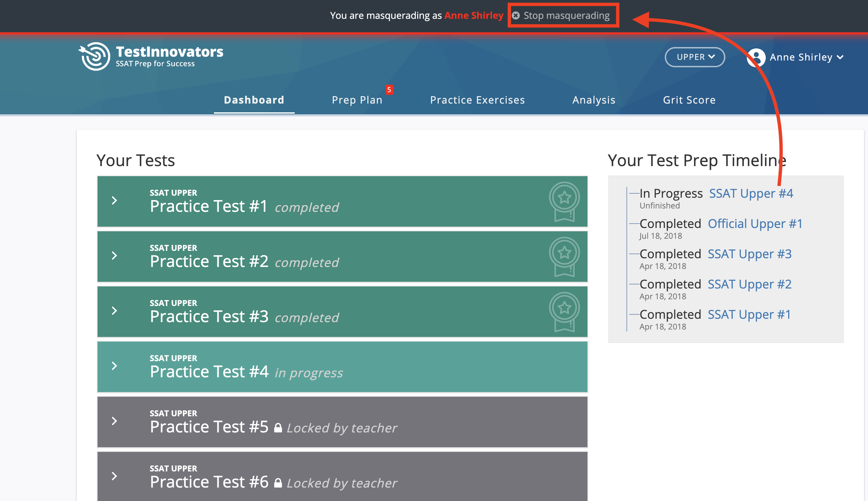This screenshot has width=868, height=501.
Task: Click 'Locked by teacher' on Practice Test #6
Action: (x=342, y=483)
